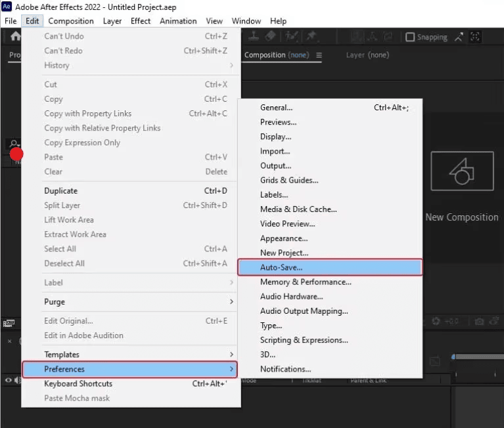The width and height of the screenshot is (504, 428).
Task: Click the project search magnifier icon
Action: pyautogui.click(x=14, y=143)
